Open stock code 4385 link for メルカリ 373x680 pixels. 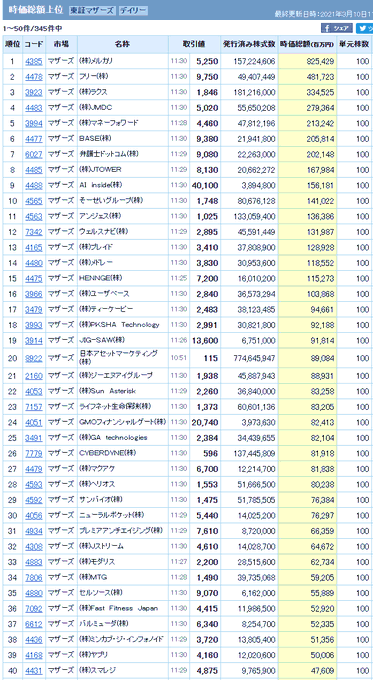tap(33, 62)
